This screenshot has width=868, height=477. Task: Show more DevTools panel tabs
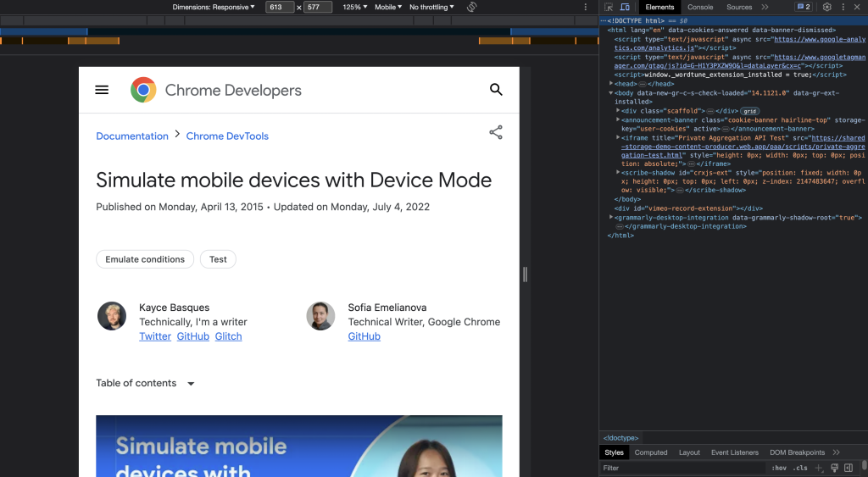765,7
